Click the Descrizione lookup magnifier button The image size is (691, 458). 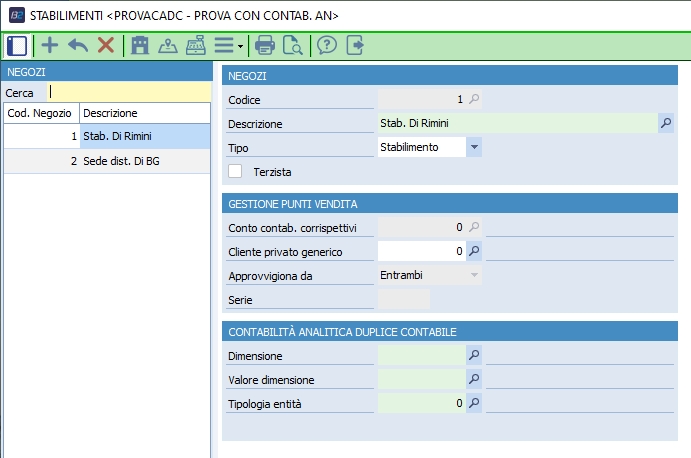(666, 123)
